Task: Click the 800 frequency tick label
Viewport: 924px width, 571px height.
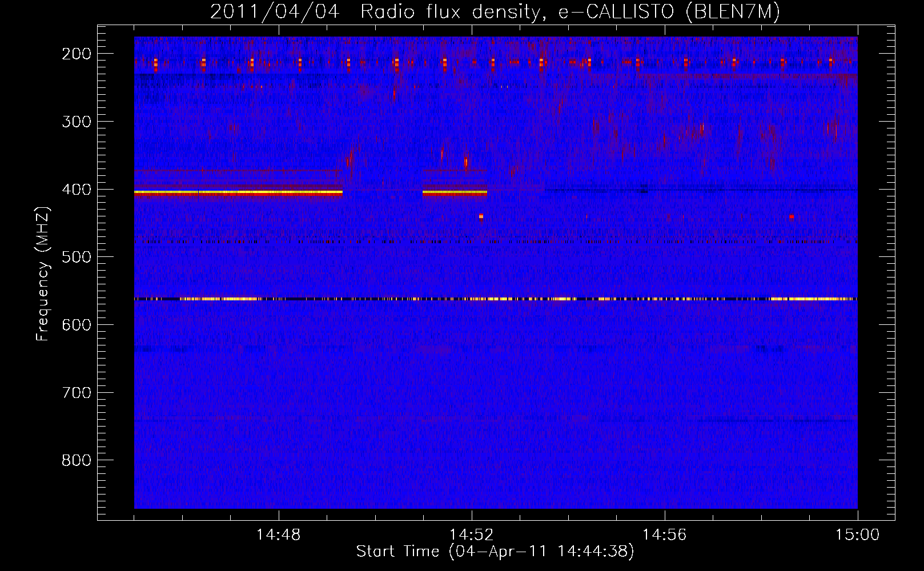Action: (x=77, y=460)
